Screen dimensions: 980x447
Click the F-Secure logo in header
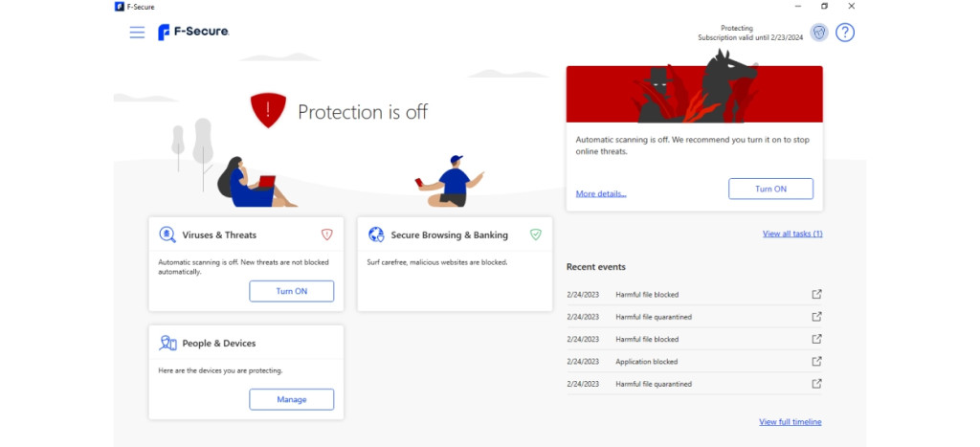coord(193,33)
